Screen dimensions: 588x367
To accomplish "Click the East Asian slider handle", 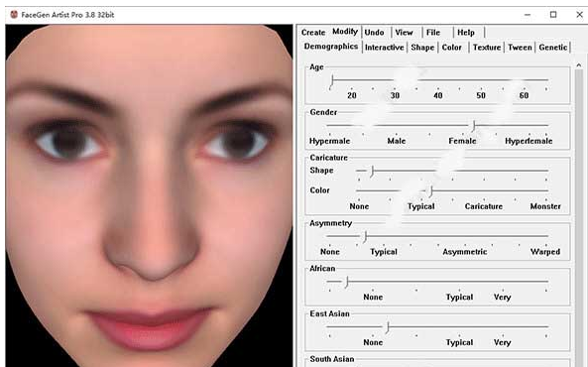I will point(388,327).
